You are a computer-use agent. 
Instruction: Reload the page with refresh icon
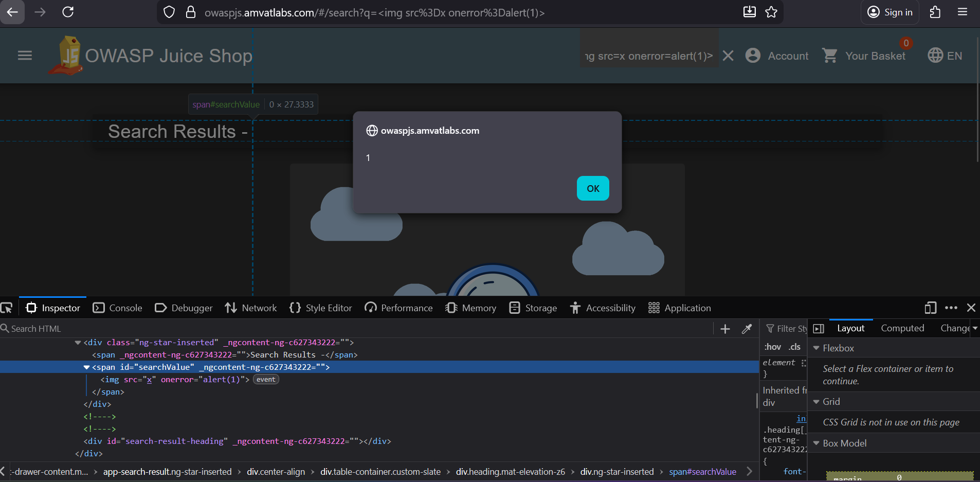(68, 12)
